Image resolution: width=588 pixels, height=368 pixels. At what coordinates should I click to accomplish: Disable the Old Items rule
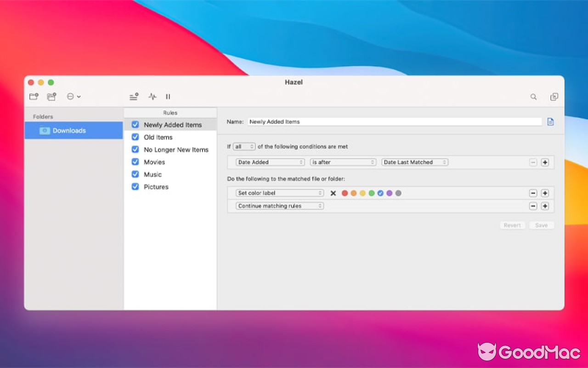click(x=135, y=137)
